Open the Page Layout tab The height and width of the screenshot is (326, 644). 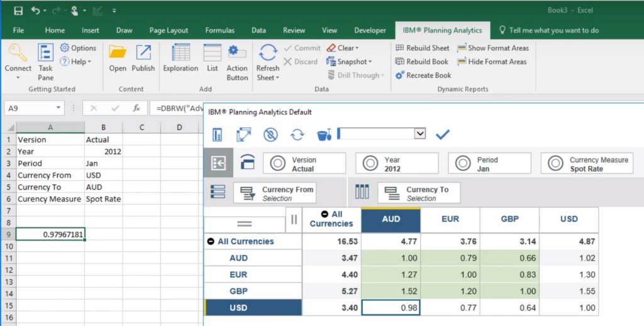coord(169,30)
